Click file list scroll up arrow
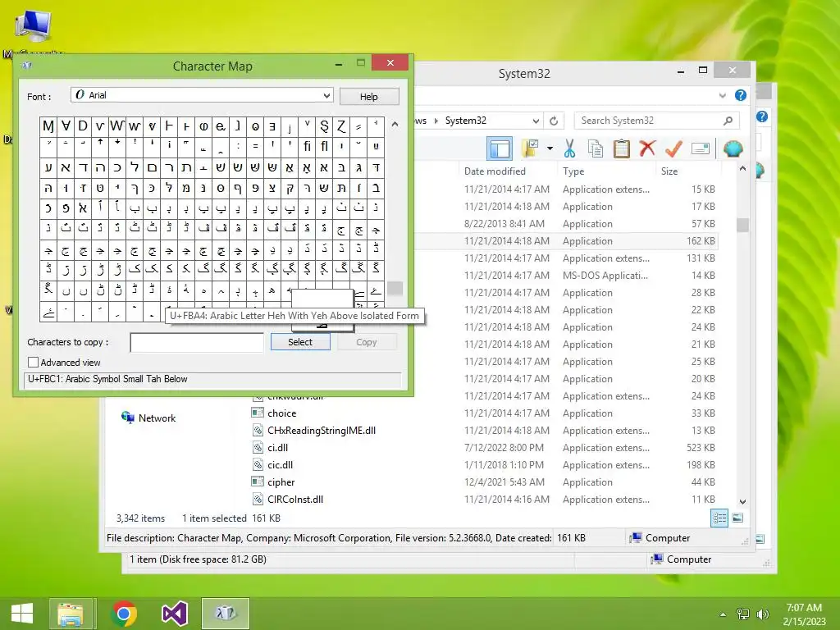840x630 pixels. coord(742,168)
